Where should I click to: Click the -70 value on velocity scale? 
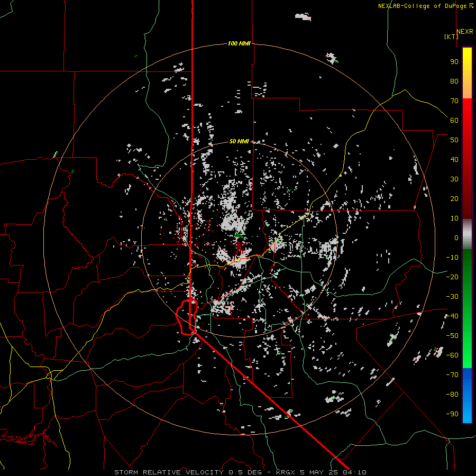(452, 375)
